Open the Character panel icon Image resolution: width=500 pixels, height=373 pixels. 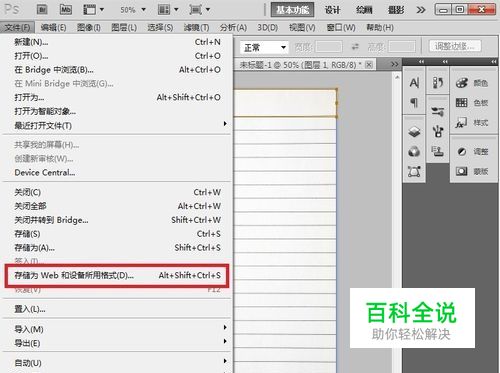pos(414,83)
